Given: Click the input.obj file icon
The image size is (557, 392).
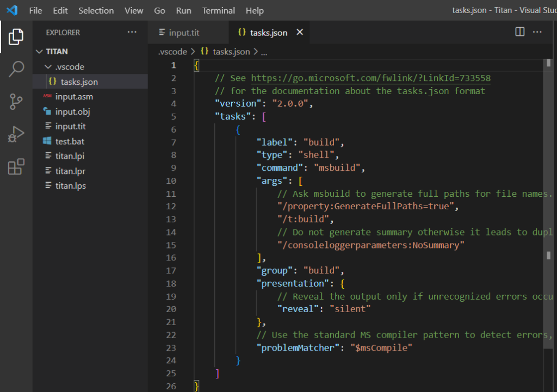Looking at the screenshot, I should coord(47,111).
